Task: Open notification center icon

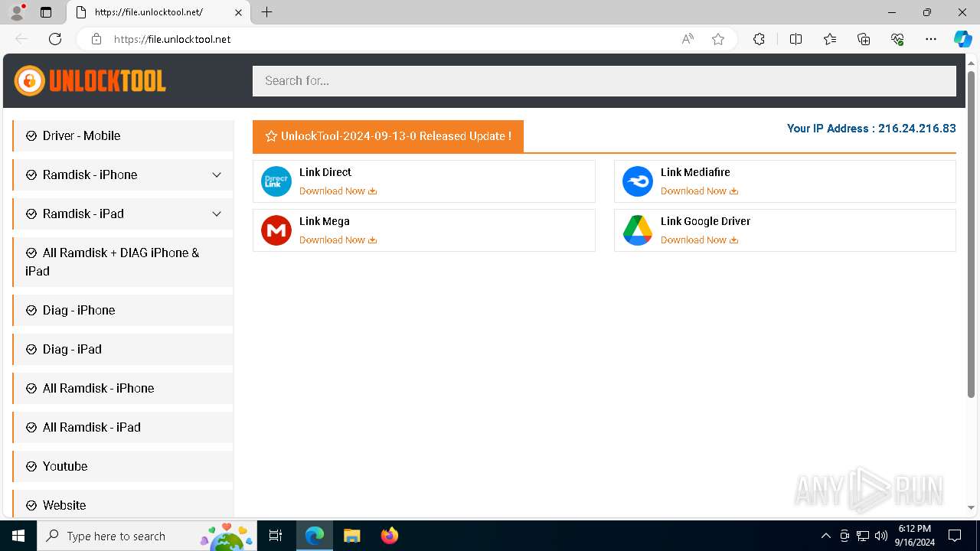Action: pos(955,536)
